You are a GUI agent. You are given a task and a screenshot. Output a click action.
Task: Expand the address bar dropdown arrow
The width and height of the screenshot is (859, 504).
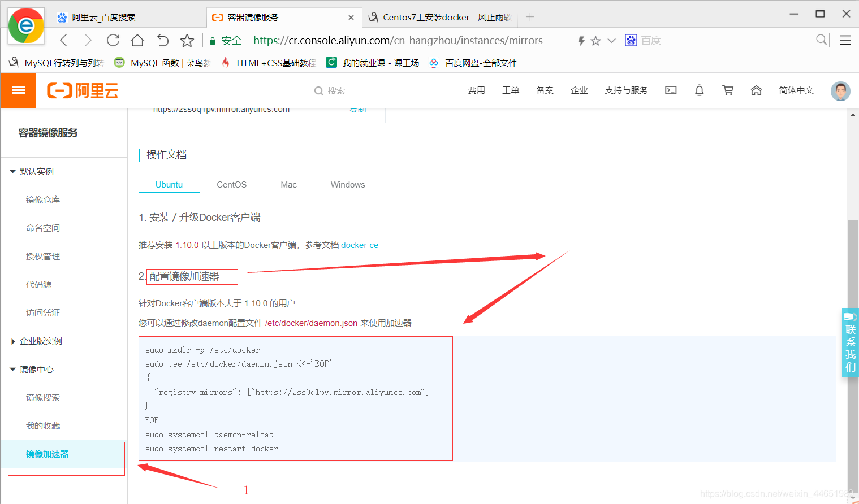(612, 41)
